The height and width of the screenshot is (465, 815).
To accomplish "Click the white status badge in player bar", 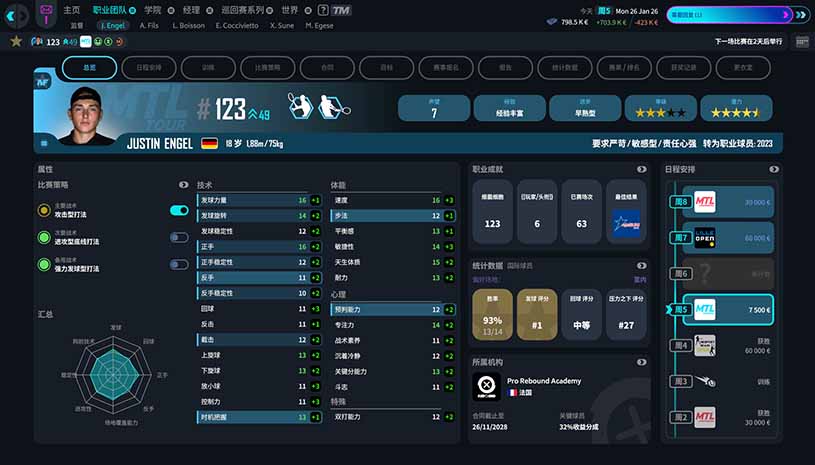I will click(85, 42).
